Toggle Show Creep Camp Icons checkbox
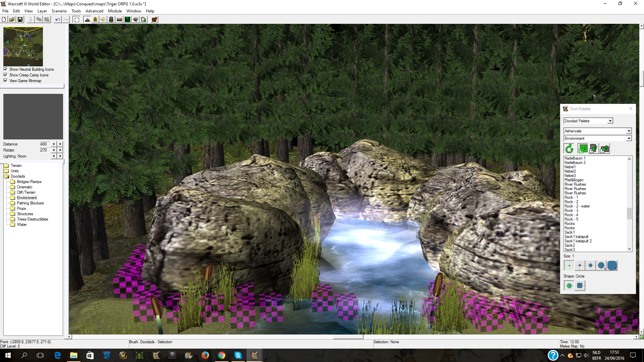This screenshot has height=362, width=644. click(5, 75)
